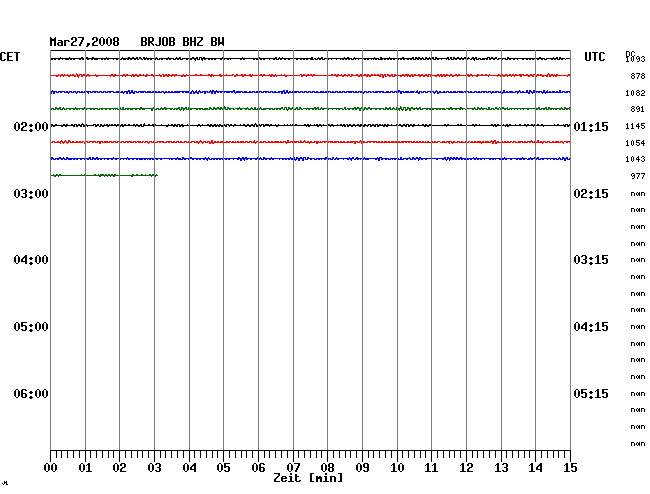
Task: Click the nan value beside 04:15
Action: click(x=638, y=327)
